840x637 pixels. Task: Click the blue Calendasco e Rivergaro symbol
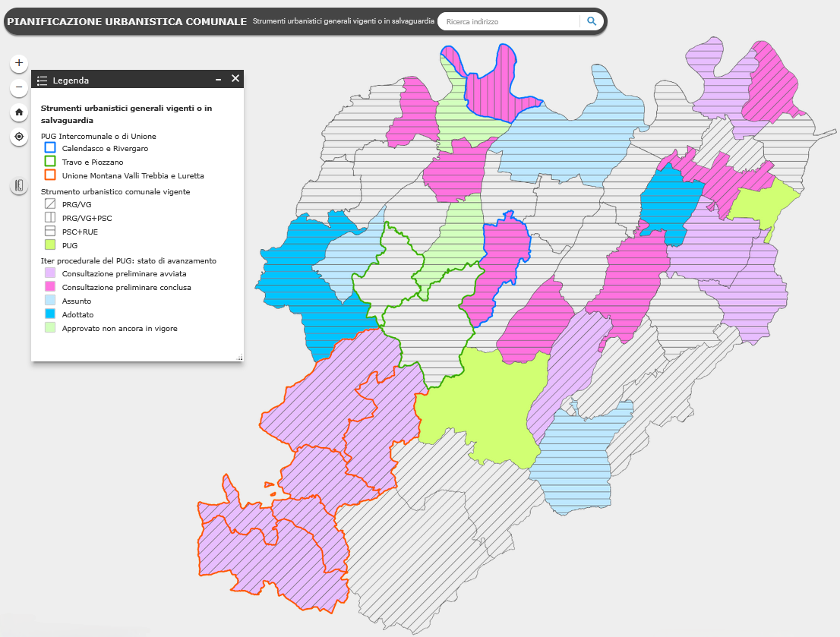click(50, 149)
